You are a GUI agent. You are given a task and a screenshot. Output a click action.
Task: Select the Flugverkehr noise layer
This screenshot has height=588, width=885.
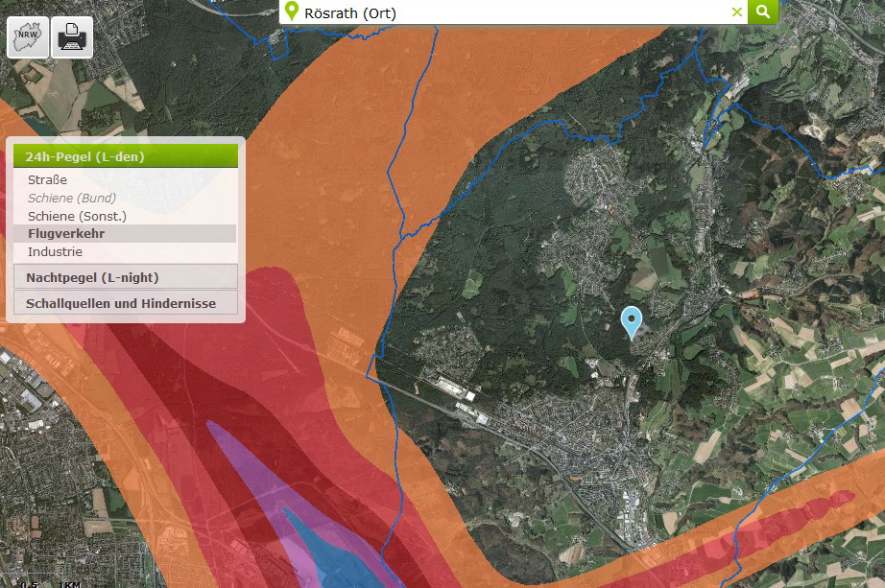(x=125, y=234)
